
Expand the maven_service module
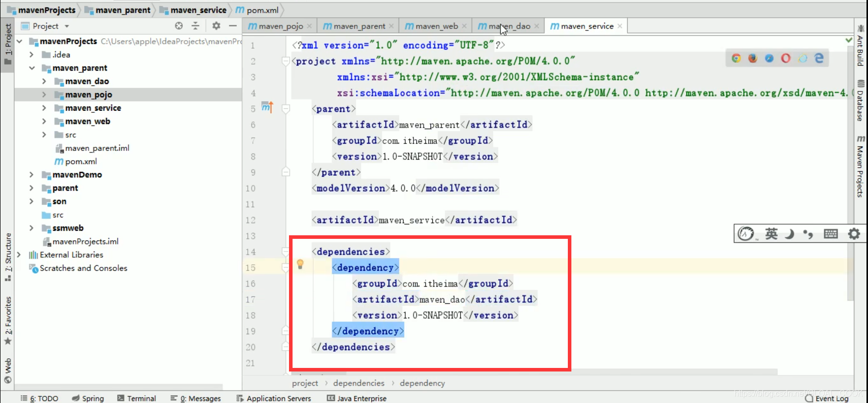point(44,108)
